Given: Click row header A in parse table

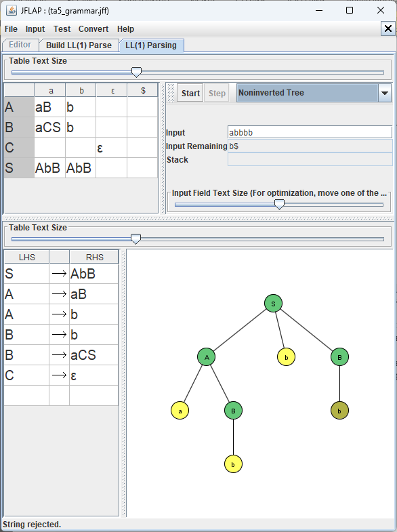Looking at the screenshot, I should (x=19, y=107).
